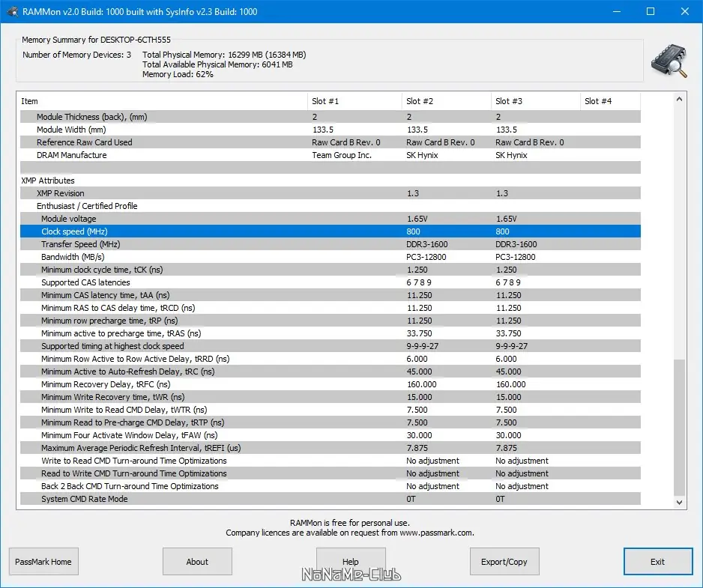The image size is (703, 588).
Task: Exit the RAMMon application
Action: point(658,562)
